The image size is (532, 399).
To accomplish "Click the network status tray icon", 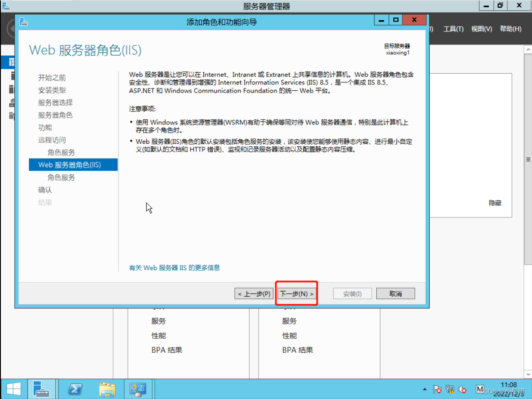I will (x=450, y=389).
